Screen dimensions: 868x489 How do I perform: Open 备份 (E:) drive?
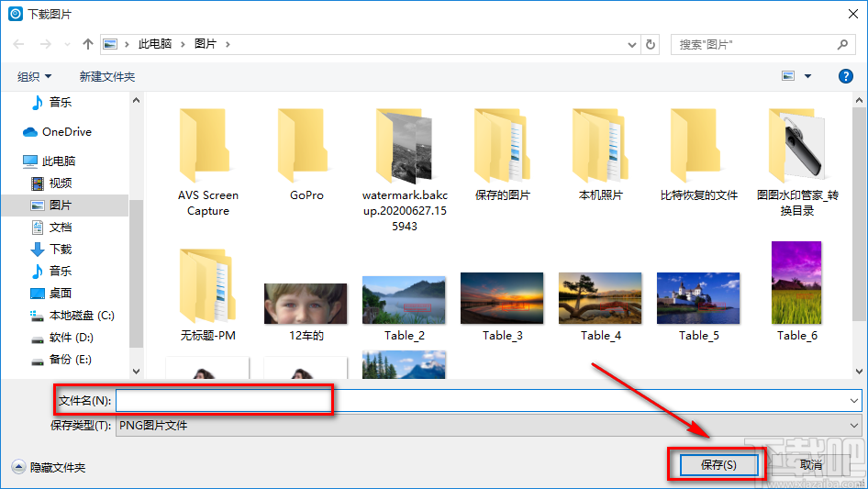click(61, 360)
